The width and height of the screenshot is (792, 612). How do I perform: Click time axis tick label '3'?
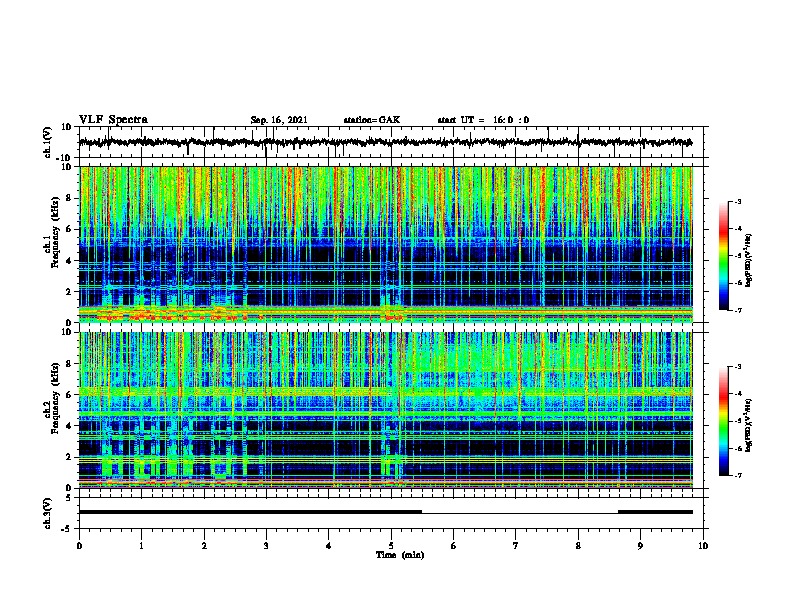click(x=266, y=546)
